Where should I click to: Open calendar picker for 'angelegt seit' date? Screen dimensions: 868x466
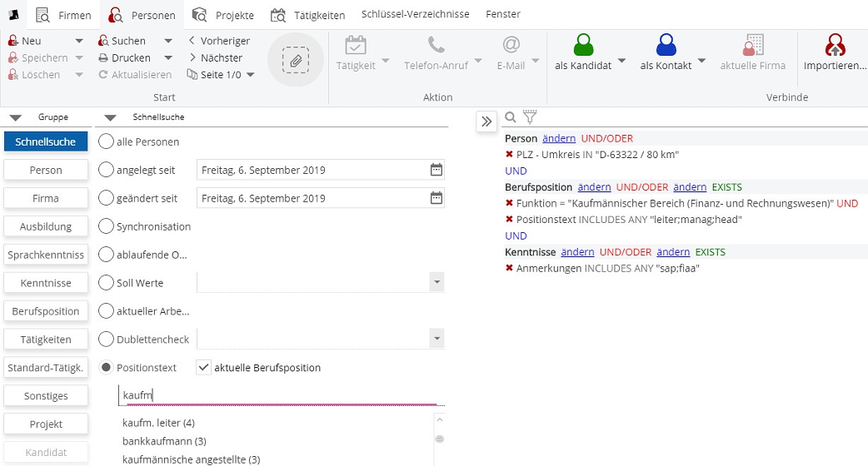(x=436, y=170)
